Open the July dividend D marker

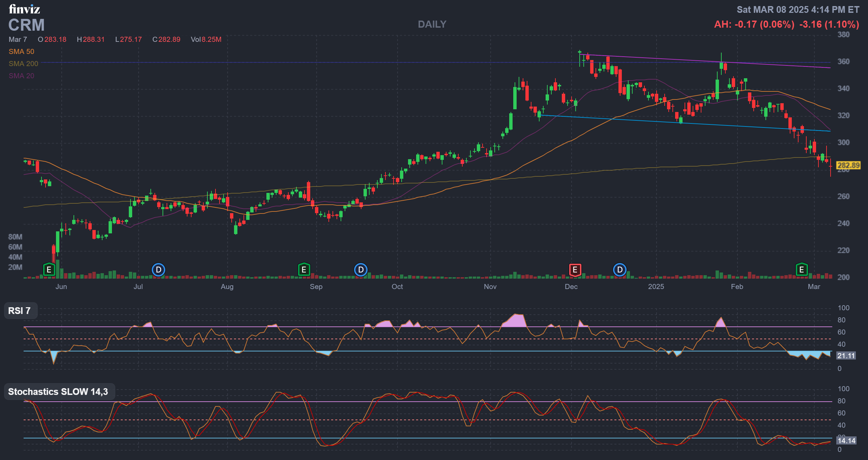coord(158,270)
